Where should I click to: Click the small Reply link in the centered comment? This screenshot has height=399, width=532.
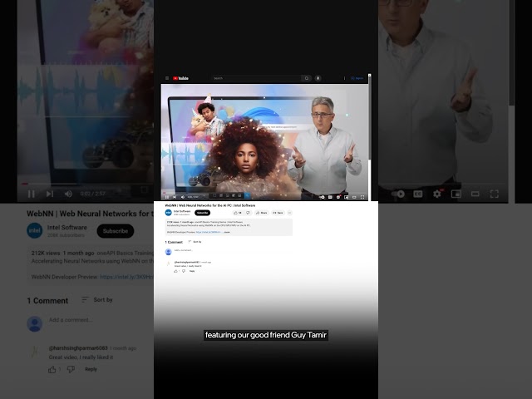192,271
